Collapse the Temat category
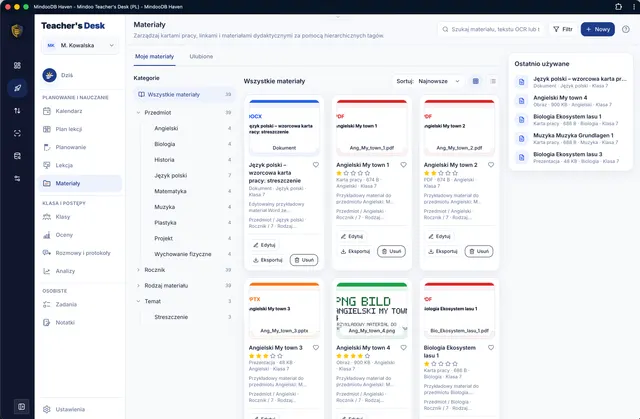This screenshot has height=419, width=640. [138, 301]
